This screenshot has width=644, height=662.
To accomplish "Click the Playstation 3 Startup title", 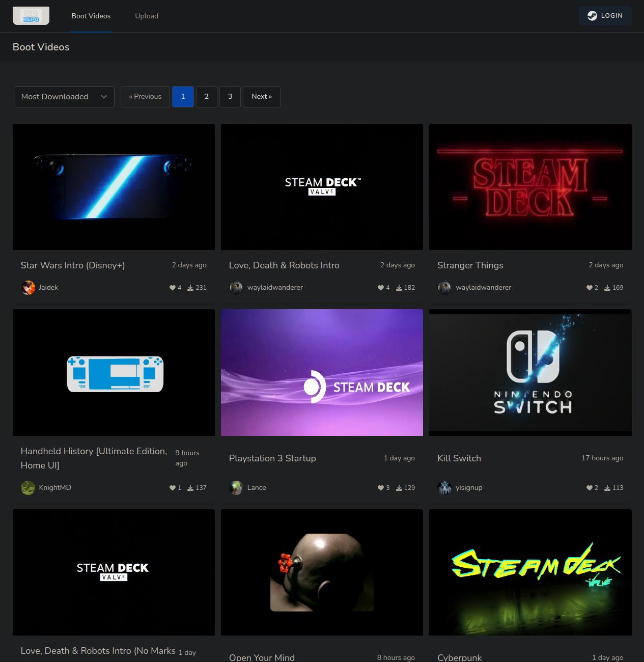I will click(272, 458).
